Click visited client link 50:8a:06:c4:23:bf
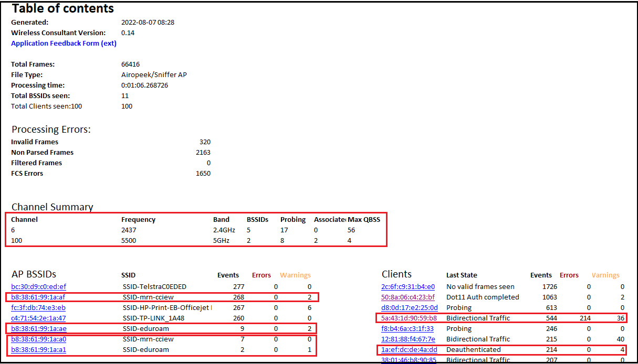The width and height of the screenshot is (638, 364). click(408, 297)
